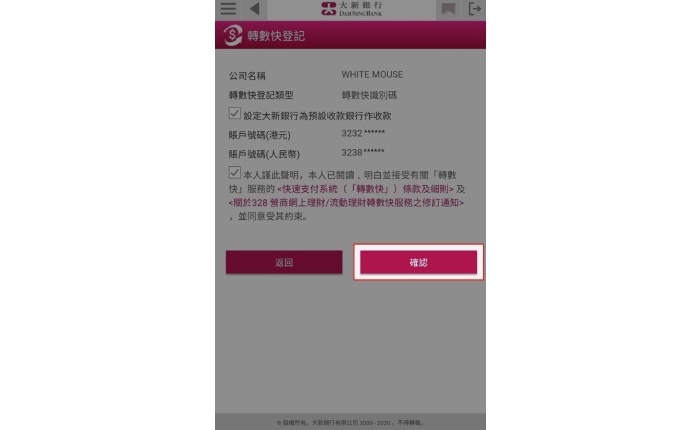This screenshot has height=430, width=700.
Task: Log out using the exit icon
Action: [474, 9]
